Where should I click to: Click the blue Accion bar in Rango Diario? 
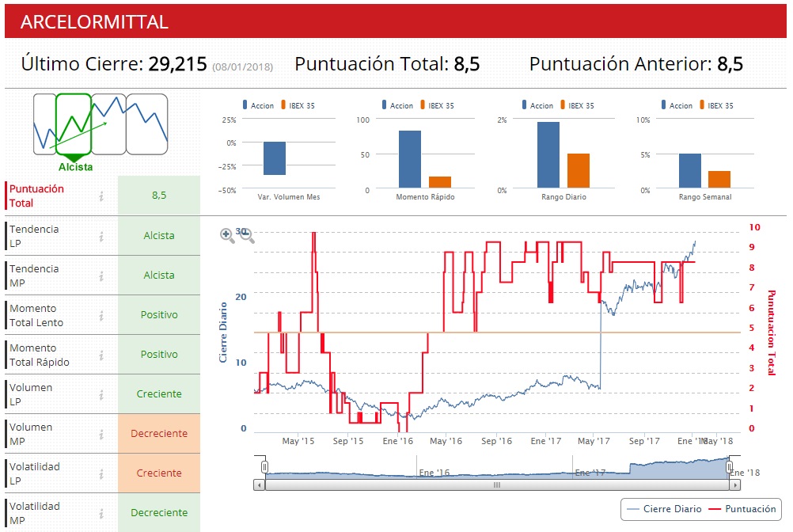548,154
